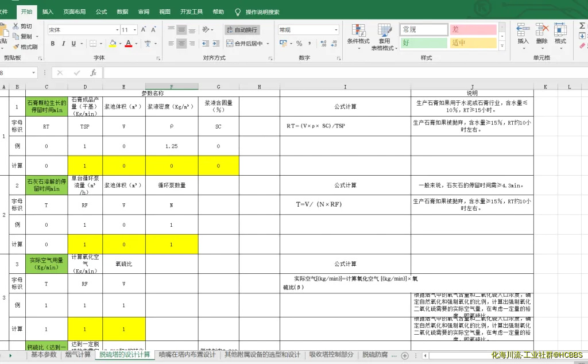The image size is (588, 364).
Task: Open the 数据 ribbon tab
Action: click(123, 11)
